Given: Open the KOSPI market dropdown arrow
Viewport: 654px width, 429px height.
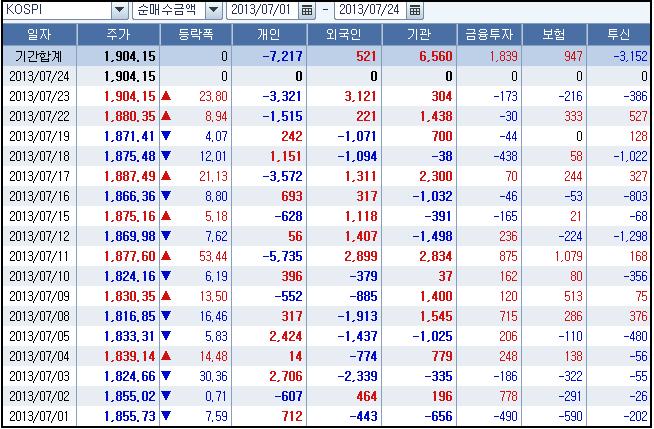Looking at the screenshot, I should point(119,10).
